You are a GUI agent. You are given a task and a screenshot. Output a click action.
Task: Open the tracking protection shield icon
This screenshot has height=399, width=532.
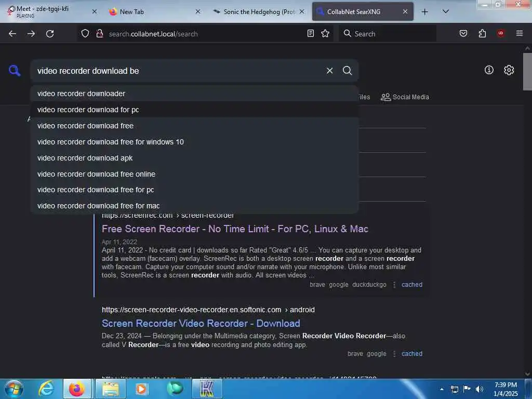tap(85, 33)
